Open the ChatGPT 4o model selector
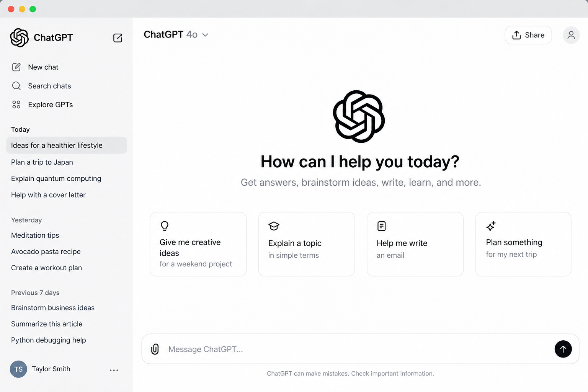This screenshot has width=588, height=392. pyautogui.click(x=176, y=35)
